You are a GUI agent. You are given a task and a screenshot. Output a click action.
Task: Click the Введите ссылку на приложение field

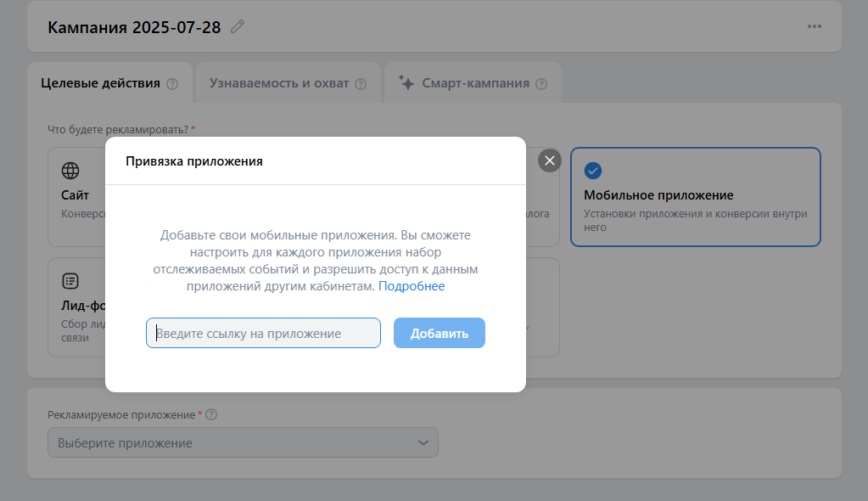coord(264,333)
